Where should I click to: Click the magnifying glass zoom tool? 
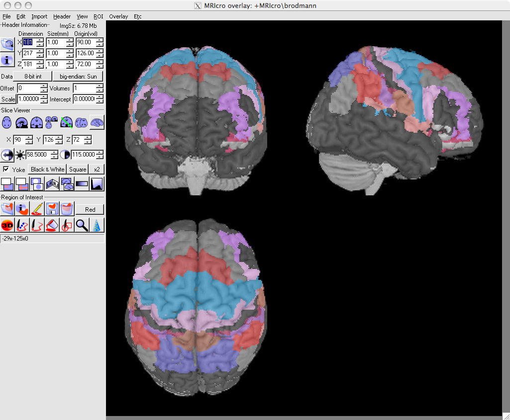pyautogui.click(x=82, y=225)
